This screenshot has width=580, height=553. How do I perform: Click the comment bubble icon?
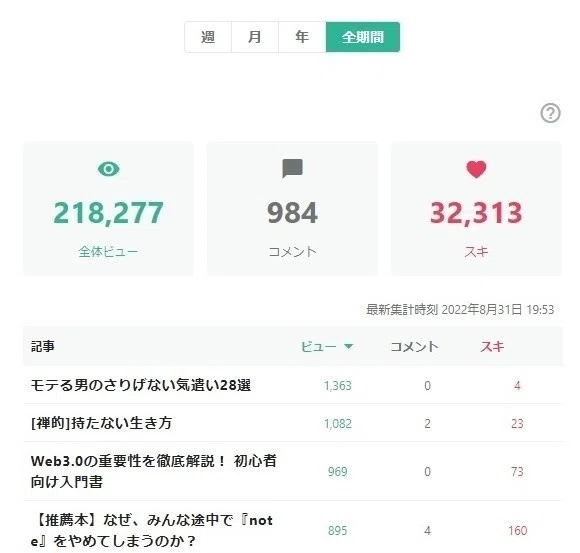[292, 169]
